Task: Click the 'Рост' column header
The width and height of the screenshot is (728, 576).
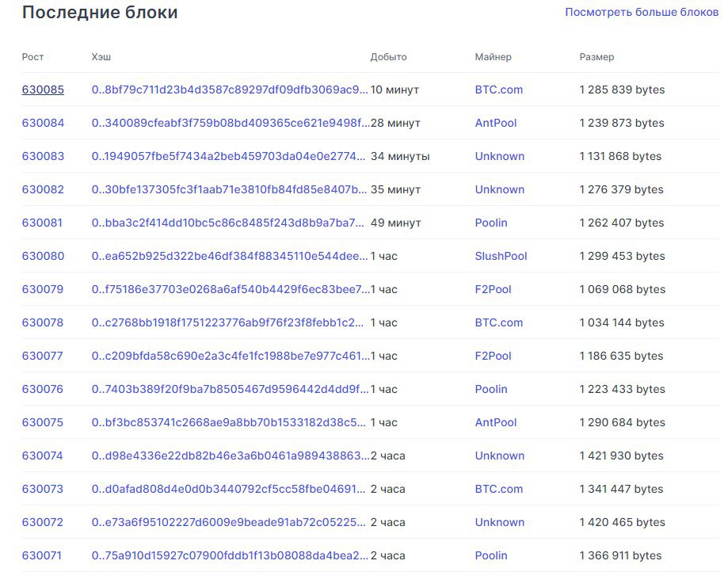Action: (32, 57)
